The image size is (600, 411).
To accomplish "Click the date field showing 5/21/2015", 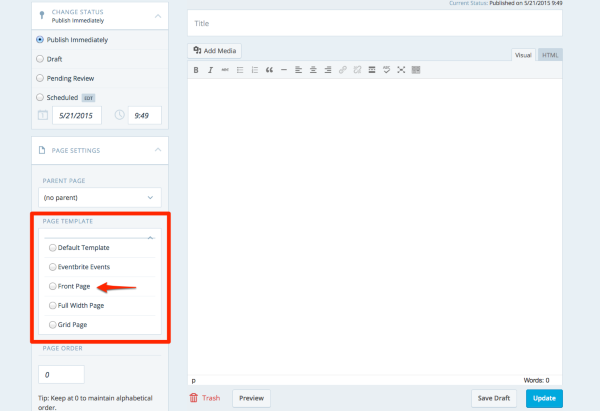I will 77,115.
